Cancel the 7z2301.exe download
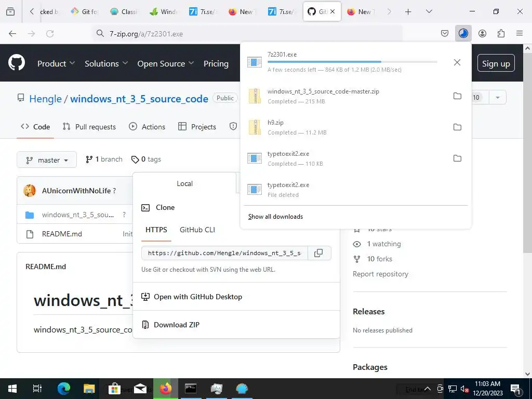Viewport: 532px width, 399px height. pos(457,62)
